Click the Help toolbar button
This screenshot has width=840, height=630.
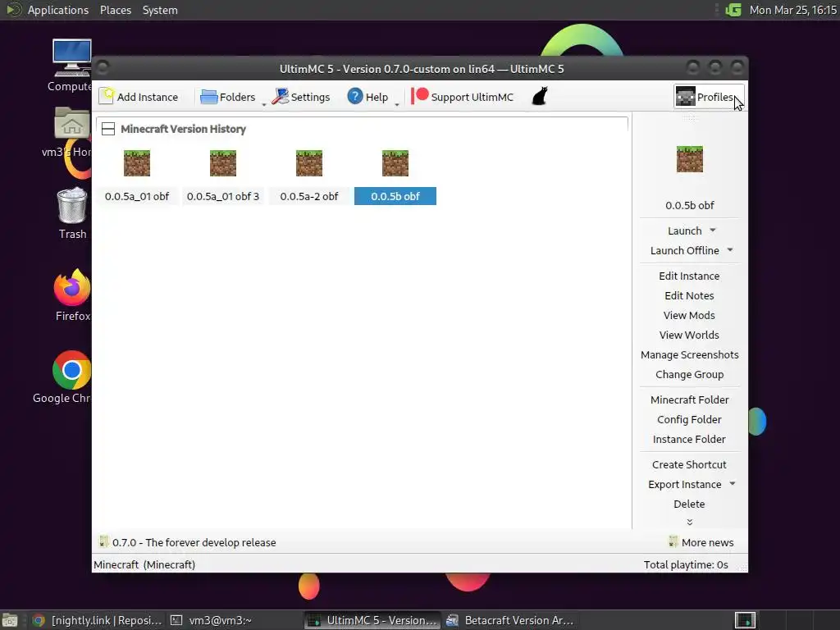(367, 97)
